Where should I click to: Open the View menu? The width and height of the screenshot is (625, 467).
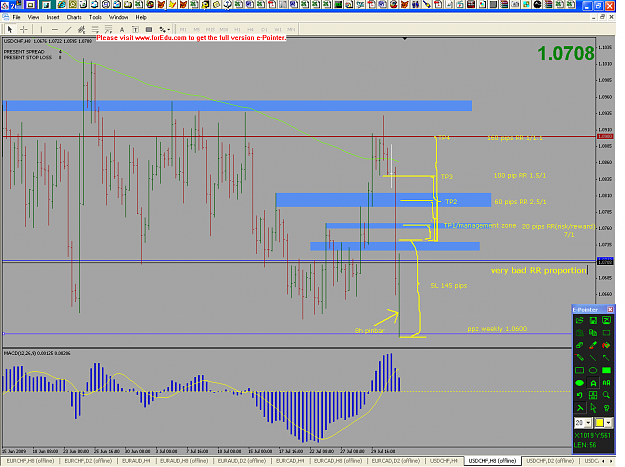(33, 17)
